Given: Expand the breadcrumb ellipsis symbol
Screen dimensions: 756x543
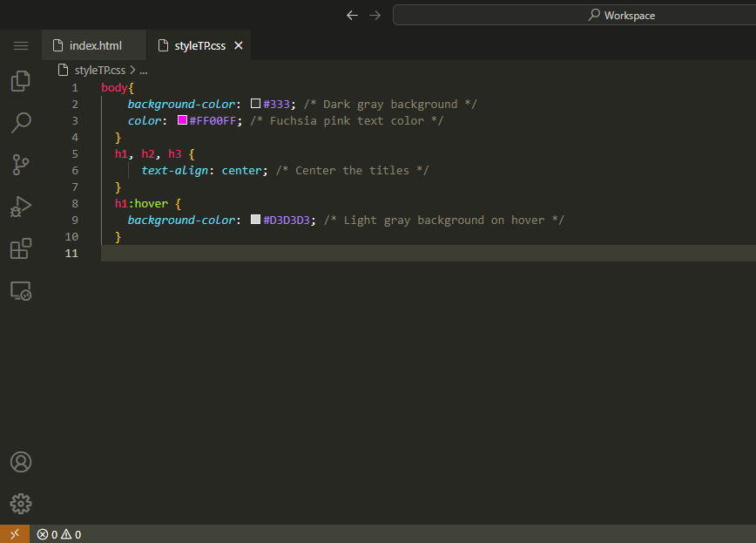Looking at the screenshot, I should [144, 70].
